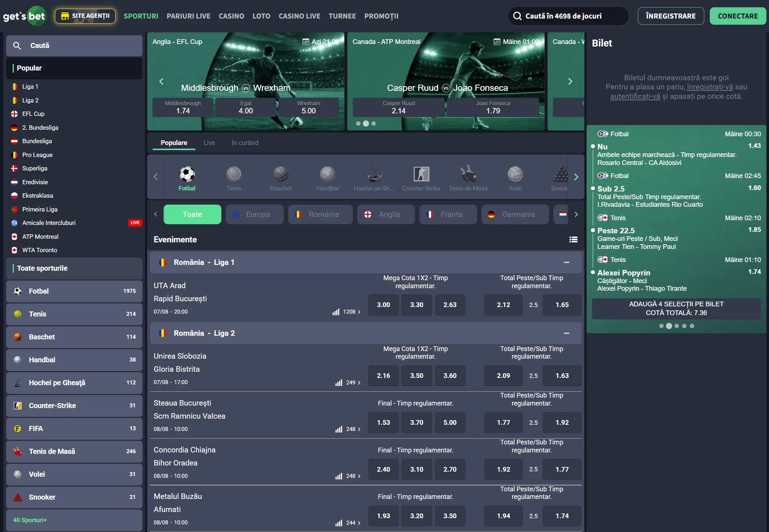
Task: Click the game search field in header
Action: tap(568, 16)
